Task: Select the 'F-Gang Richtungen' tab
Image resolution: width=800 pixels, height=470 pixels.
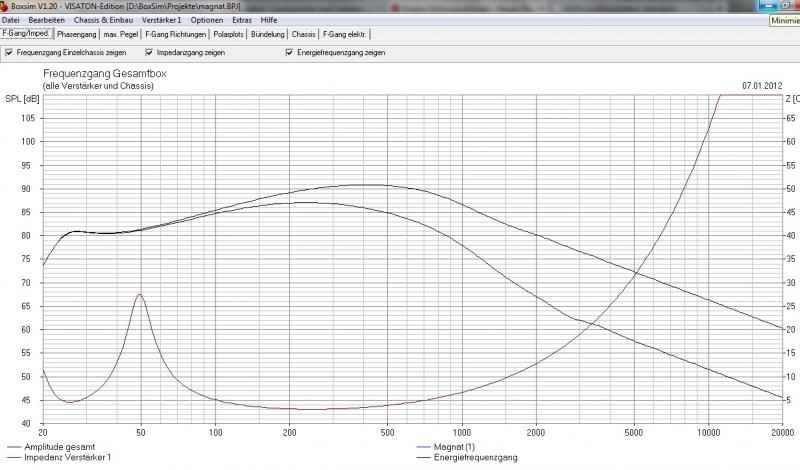Action: pos(176,34)
